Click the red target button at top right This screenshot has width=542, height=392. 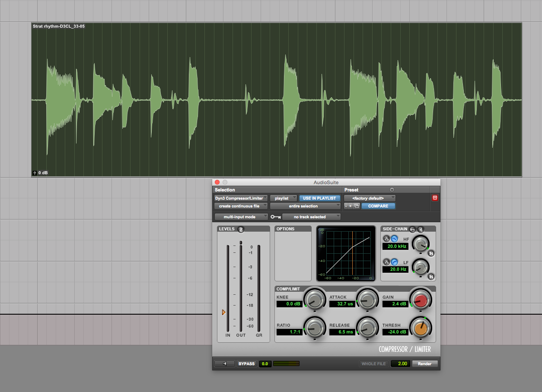[x=435, y=198]
